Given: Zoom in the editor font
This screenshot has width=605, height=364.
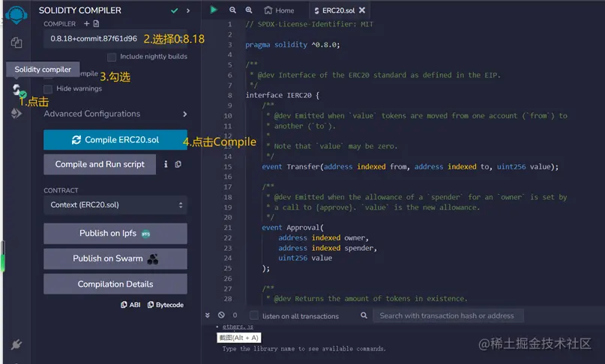Looking at the screenshot, I should pos(249,10).
